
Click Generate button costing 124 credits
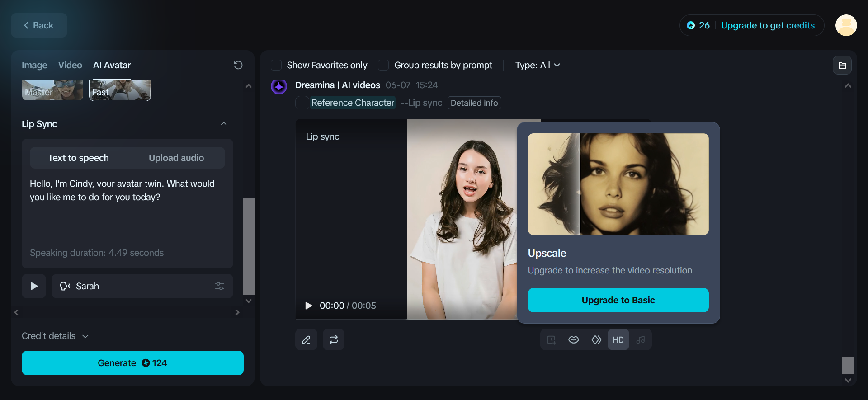132,363
